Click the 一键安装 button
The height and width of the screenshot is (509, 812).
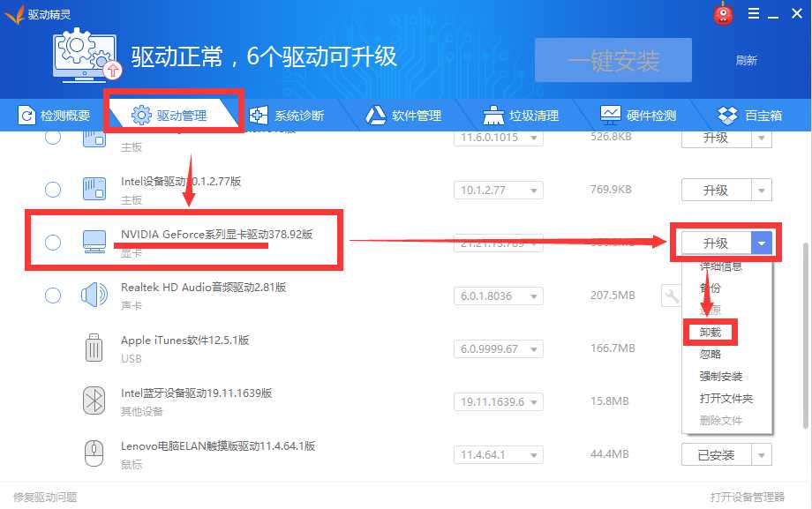click(x=613, y=60)
